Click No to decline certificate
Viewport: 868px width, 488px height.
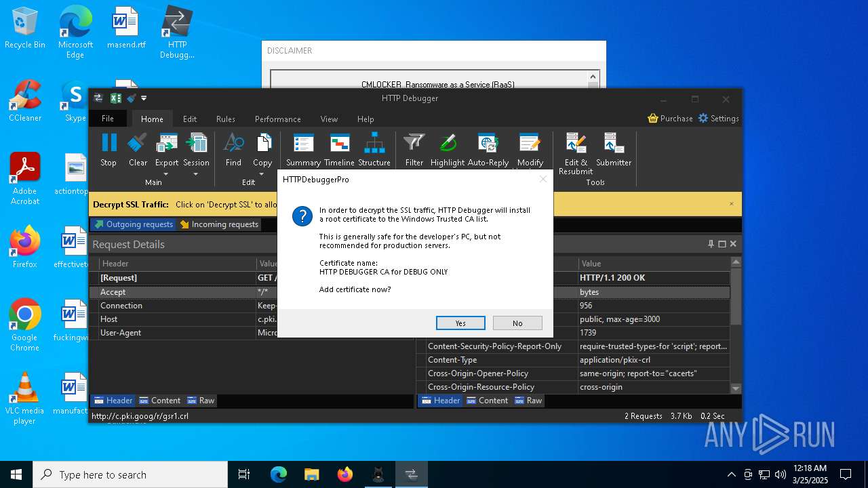point(517,323)
